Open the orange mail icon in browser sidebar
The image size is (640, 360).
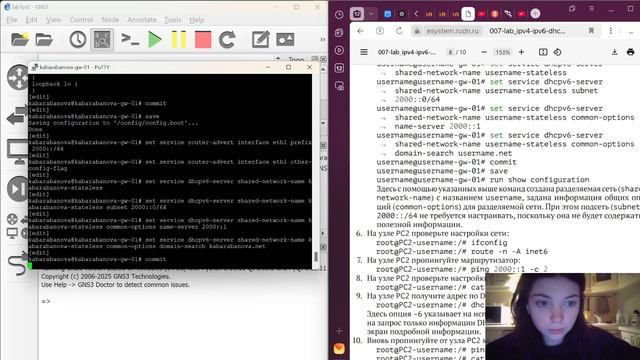pos(339,349)
